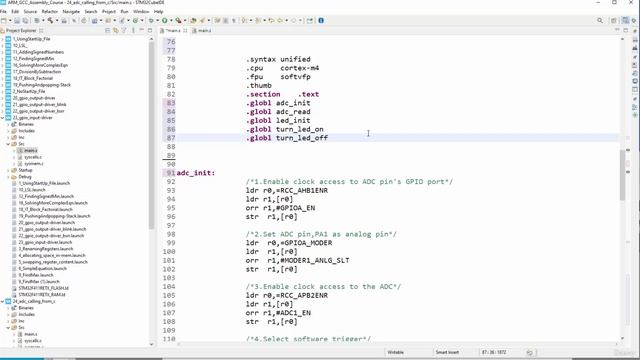This screenshot has width=640, height=360.
Task: Minimize the editor area
Action: tap(617, 30)
